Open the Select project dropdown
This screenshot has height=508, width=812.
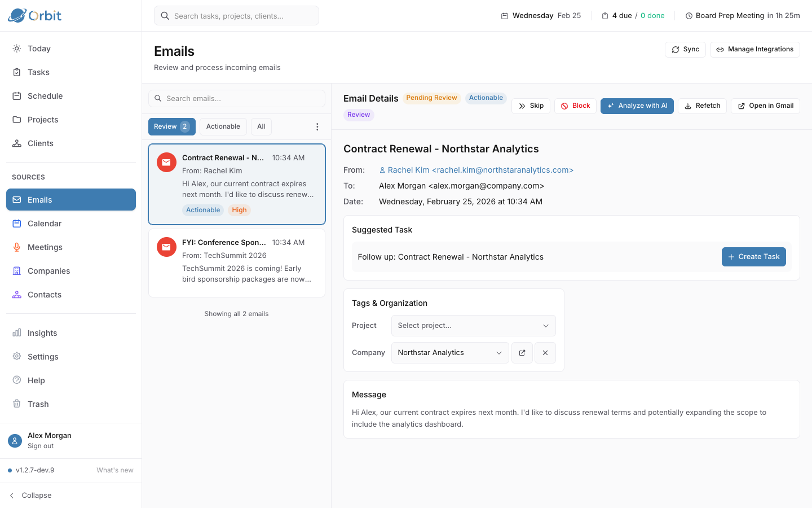[473, 326]
